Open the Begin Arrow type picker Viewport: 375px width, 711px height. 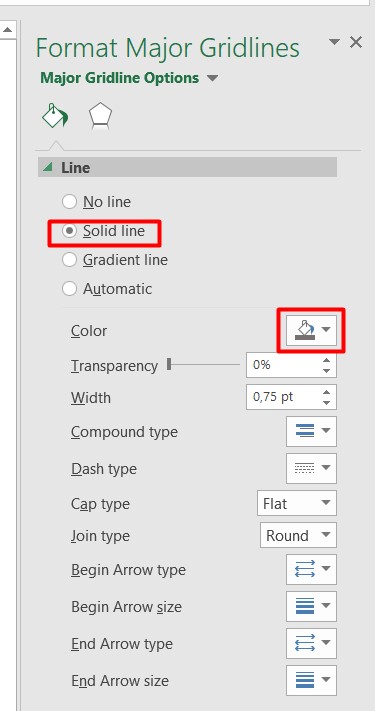coord(312,569)
